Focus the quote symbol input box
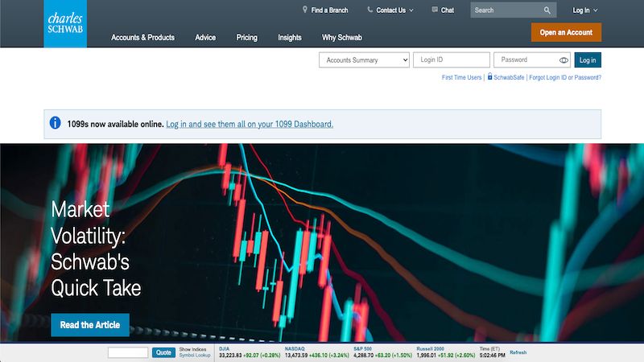The height and width of the screenshot is (362, 644). point(128,352)
